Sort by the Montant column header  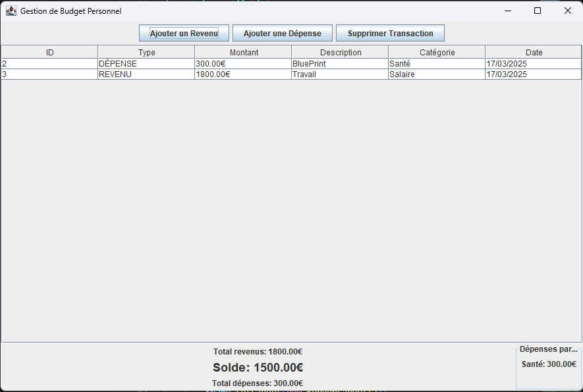pyautogui.click(x=244, y=52)
